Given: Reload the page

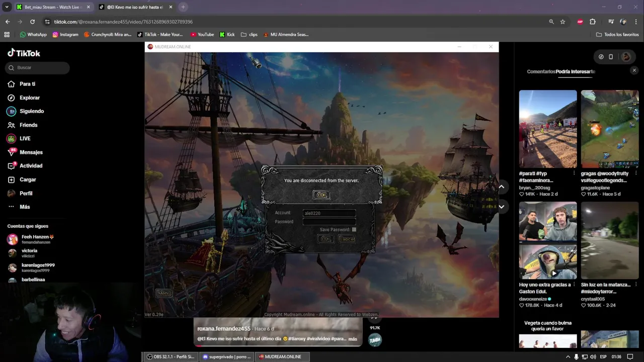Looking at the screenshot, I should (x=32, y=22).
